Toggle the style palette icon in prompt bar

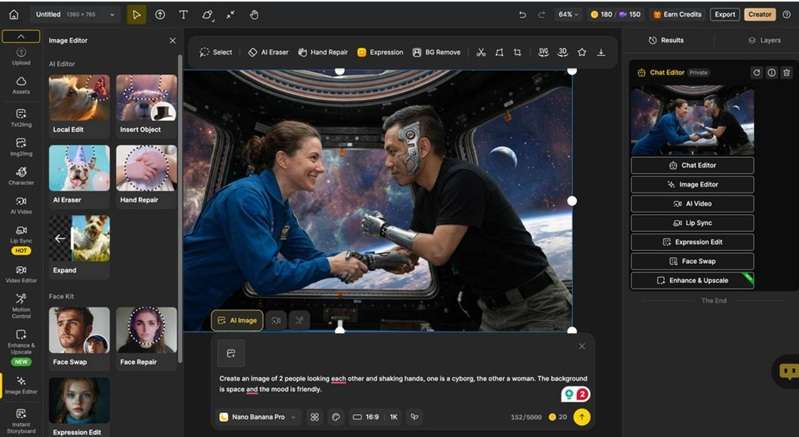[x=336, y=417]
